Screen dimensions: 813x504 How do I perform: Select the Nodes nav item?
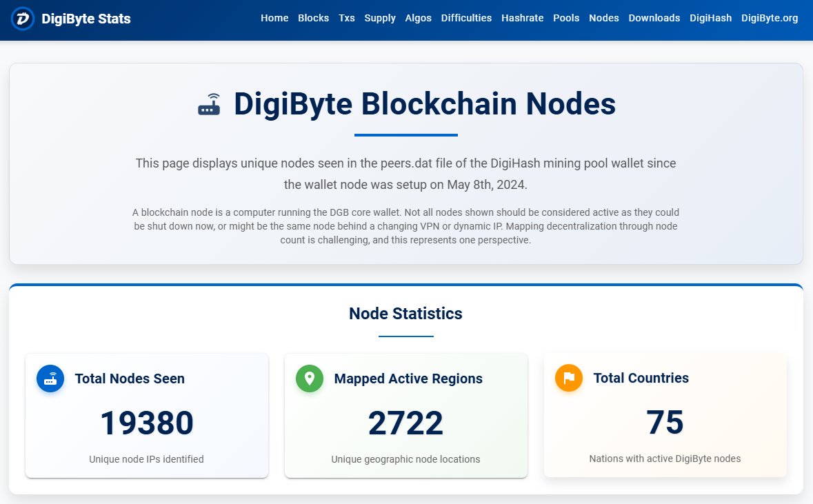[603, 18]
